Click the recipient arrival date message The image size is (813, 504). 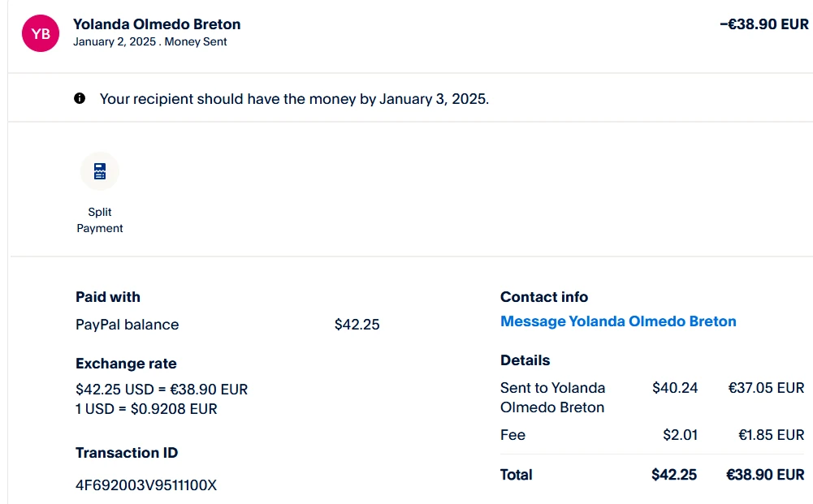point(294,99)
